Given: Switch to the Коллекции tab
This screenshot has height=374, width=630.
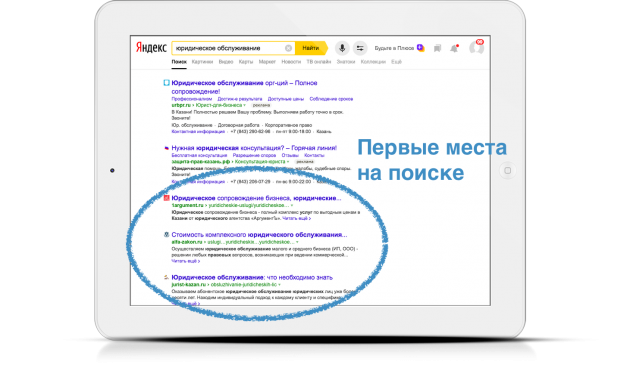Looking at the screenshot, I should pos(373,62).
